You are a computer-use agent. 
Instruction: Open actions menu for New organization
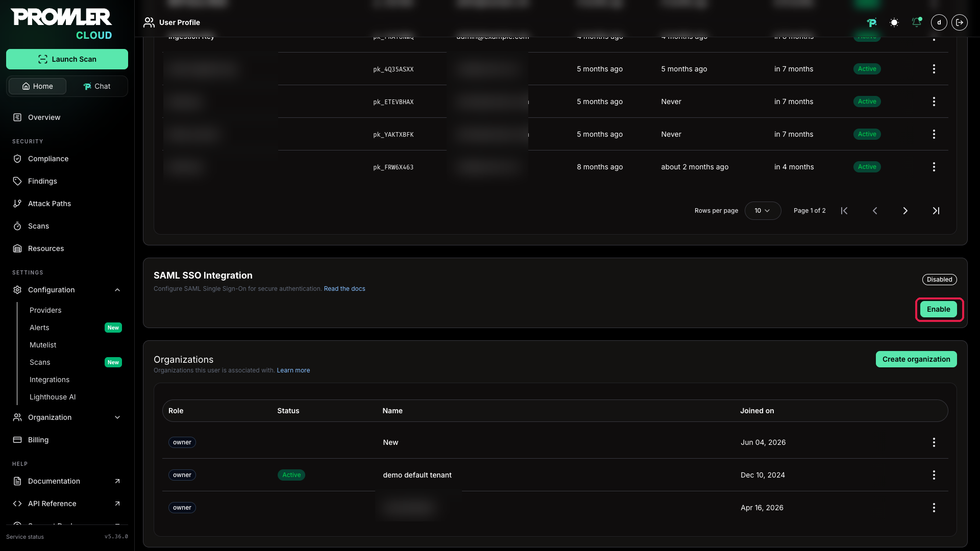934,442
